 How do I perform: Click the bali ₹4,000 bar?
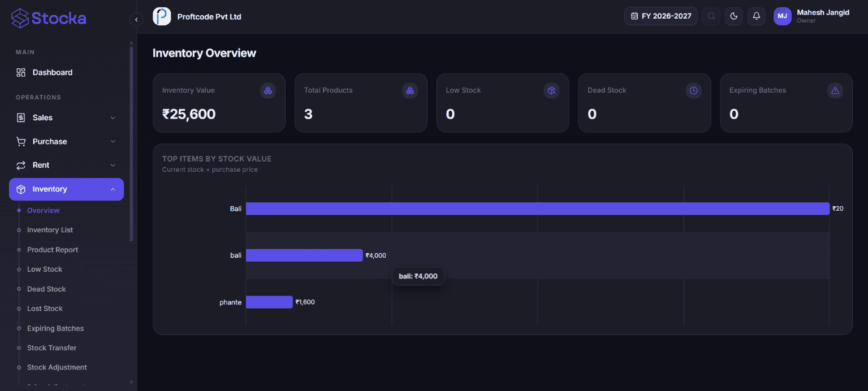[x=304, y=255]
